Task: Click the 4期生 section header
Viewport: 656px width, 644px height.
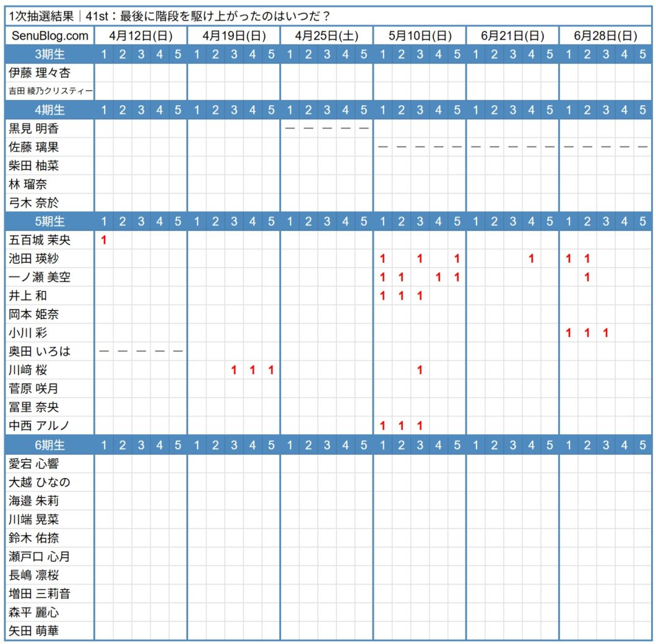Action: click(x=48, y=110)
